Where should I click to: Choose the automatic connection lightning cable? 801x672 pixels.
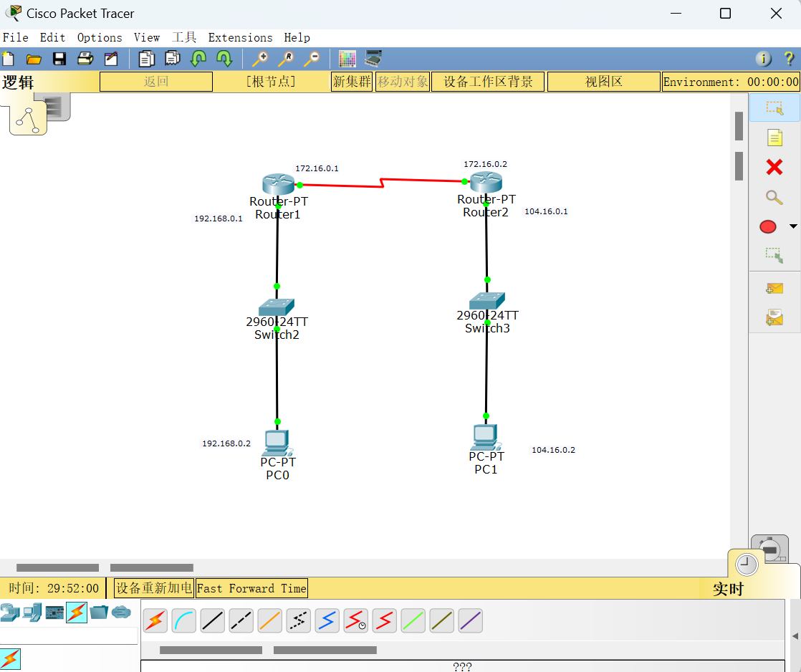[x=155, y=621]
